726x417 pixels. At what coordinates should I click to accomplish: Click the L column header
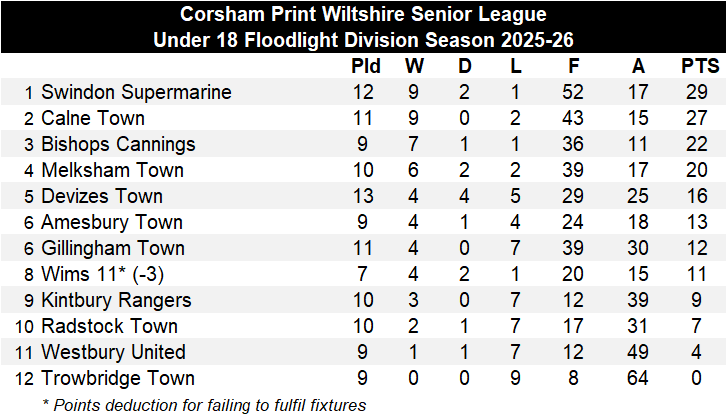pos(514,67)
